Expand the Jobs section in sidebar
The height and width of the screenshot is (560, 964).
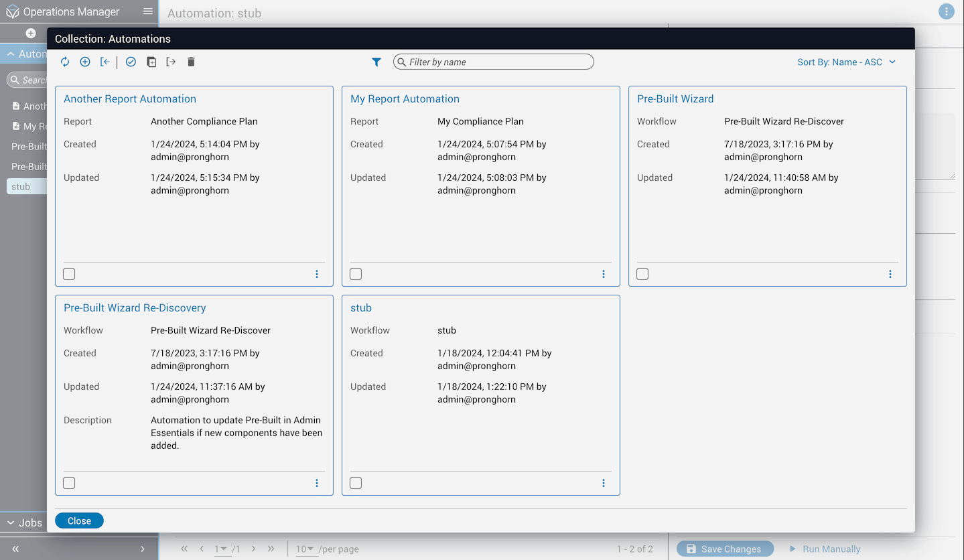click(x=23, y=522)
